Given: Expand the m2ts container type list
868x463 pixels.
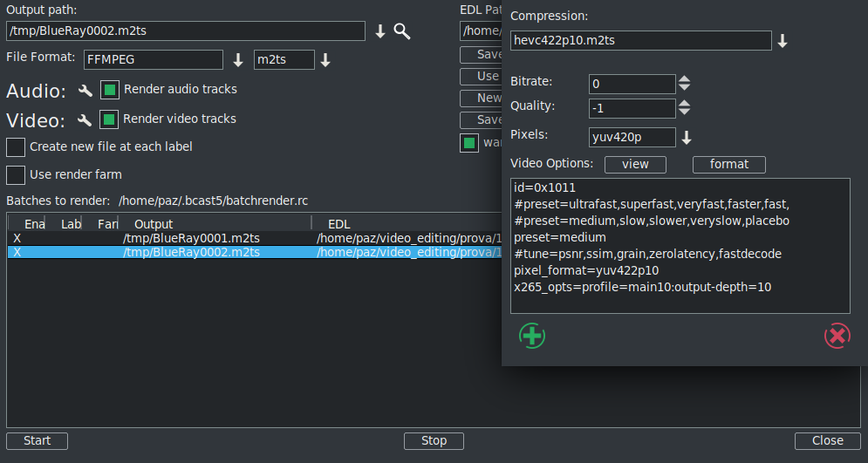Looking at the screenshot, I should point(325,60).
